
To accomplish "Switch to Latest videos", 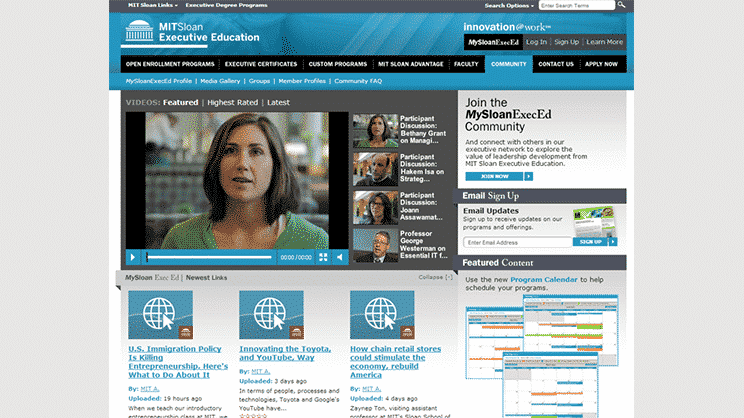I will [x=278, y=102].
